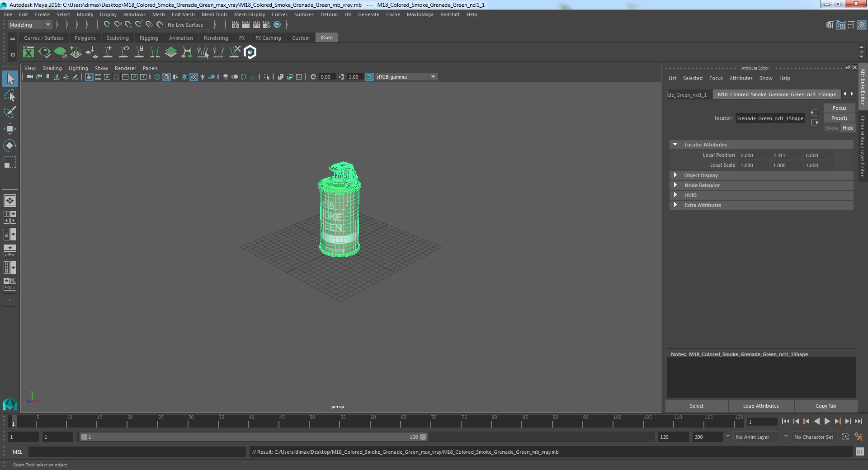Click the white hexagon cube shelf icon

point(250,52)
